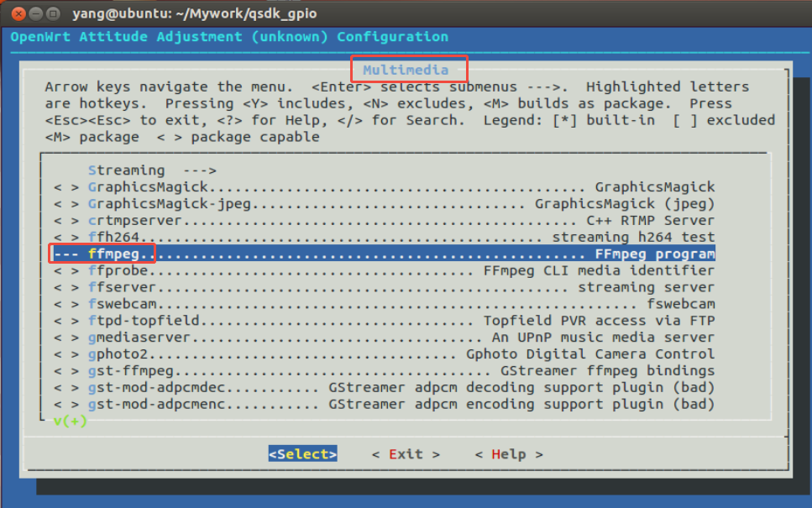
Task: Toggle the ffh264 package selection marker
Action: pos(67,237)
